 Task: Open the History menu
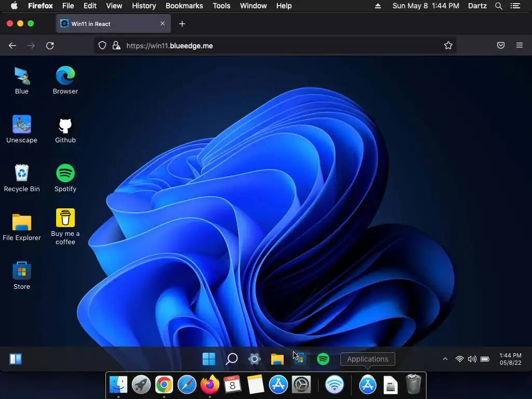point(144,6)
